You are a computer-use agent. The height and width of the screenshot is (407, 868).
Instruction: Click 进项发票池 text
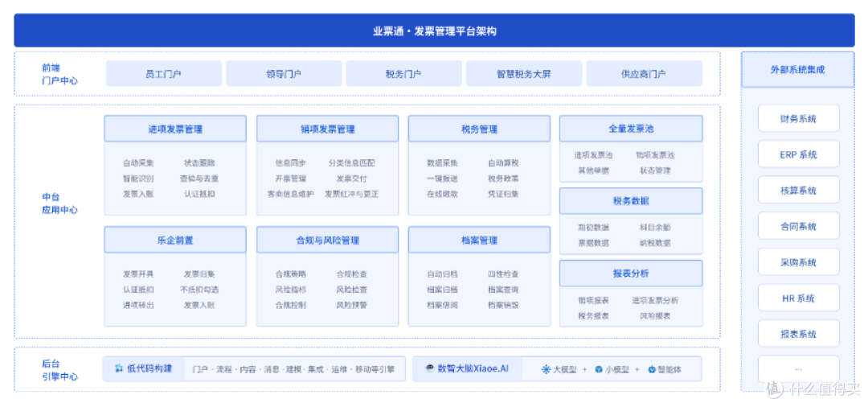click(593, 155)
